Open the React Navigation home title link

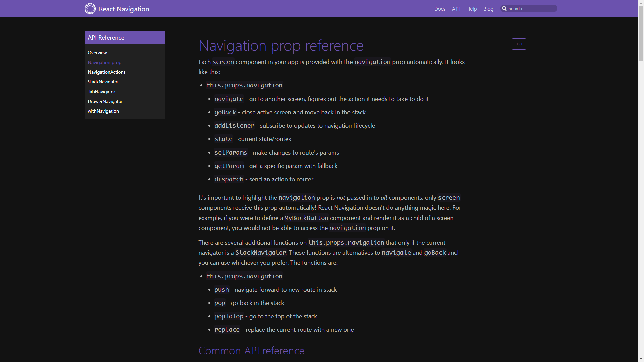point(124,9)
